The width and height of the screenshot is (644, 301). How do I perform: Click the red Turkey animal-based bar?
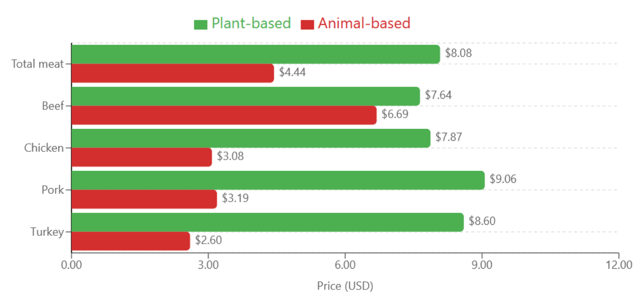(131, 241)
